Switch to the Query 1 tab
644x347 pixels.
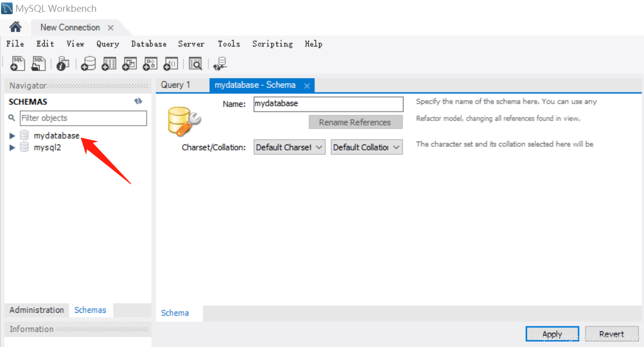click(x=175, y=85)
